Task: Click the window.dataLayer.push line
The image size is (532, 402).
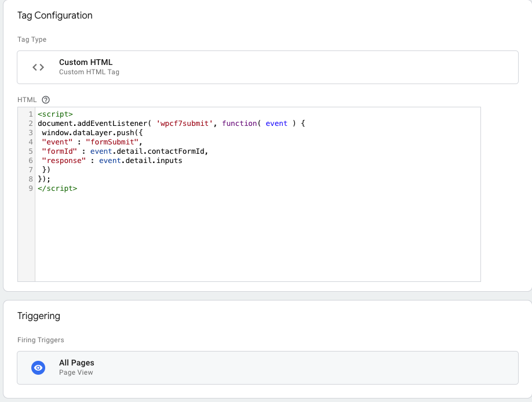Action: (92, 133)
